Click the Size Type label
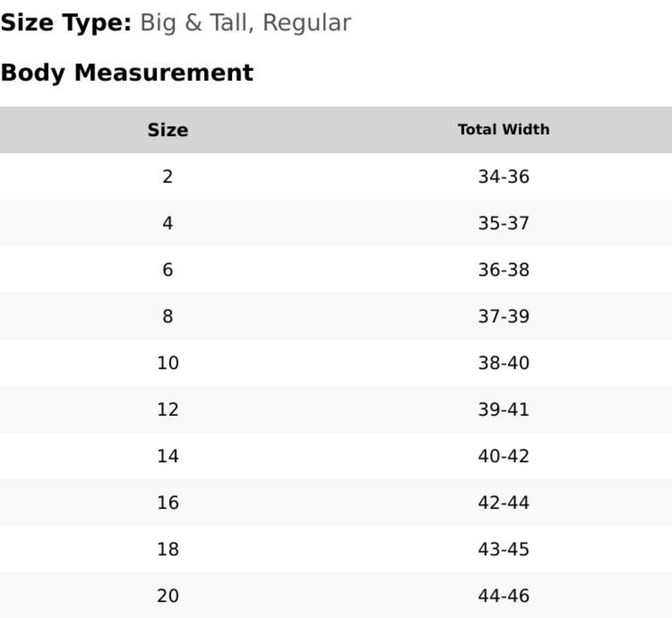This screenshot has width=672, height=618. pos(66,23)
